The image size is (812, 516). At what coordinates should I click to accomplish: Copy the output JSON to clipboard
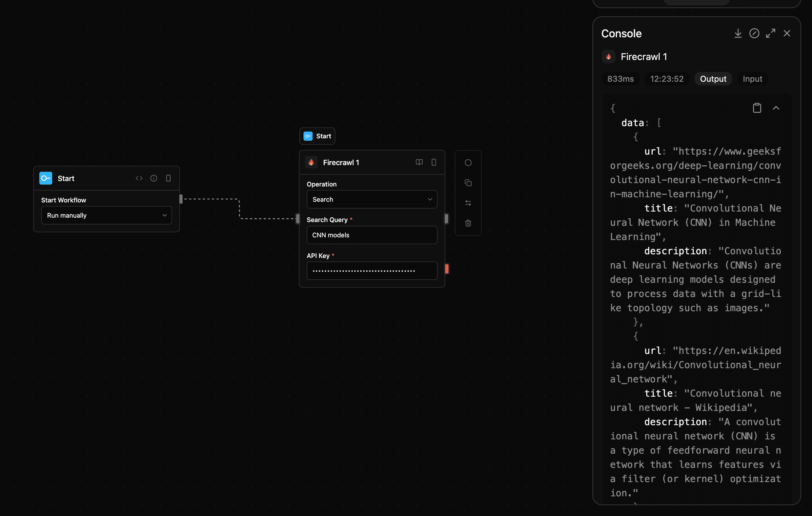(757, 108)
